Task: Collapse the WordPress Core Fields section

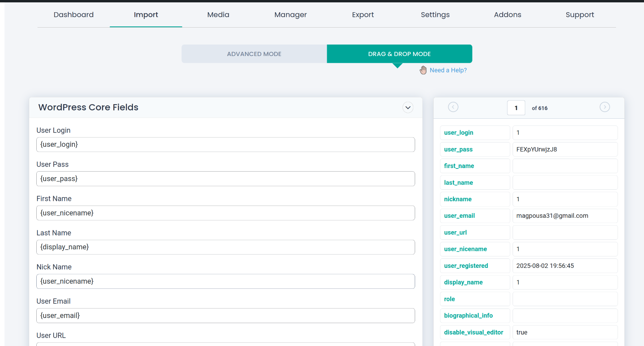Action: pos(408,107)
